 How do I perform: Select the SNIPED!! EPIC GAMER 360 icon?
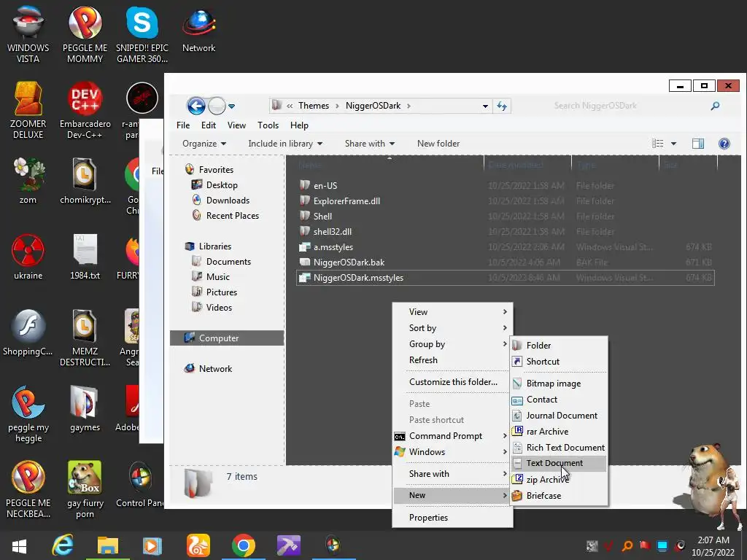(x=142, y=34)
